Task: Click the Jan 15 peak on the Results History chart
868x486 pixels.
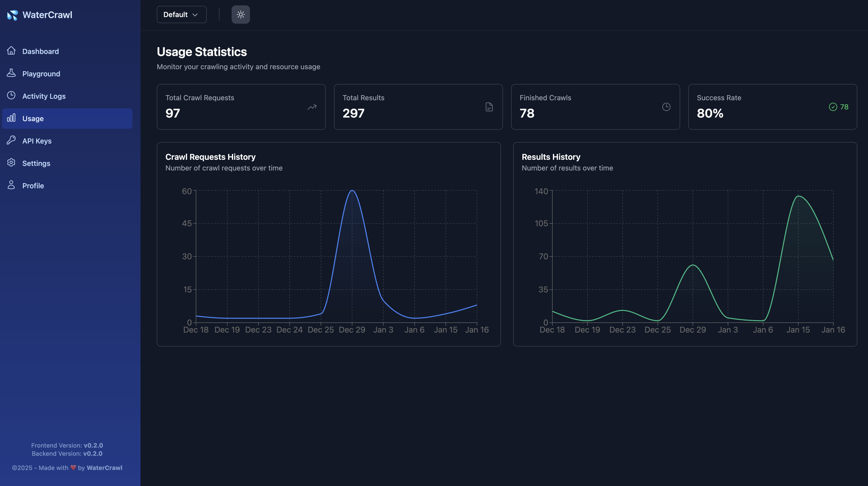Action: click(x=798, y=196)
